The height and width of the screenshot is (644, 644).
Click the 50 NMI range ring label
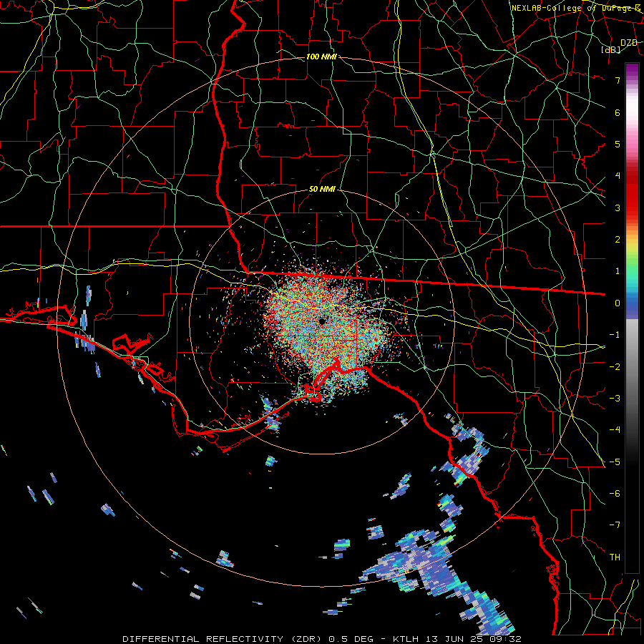point(322,190)
